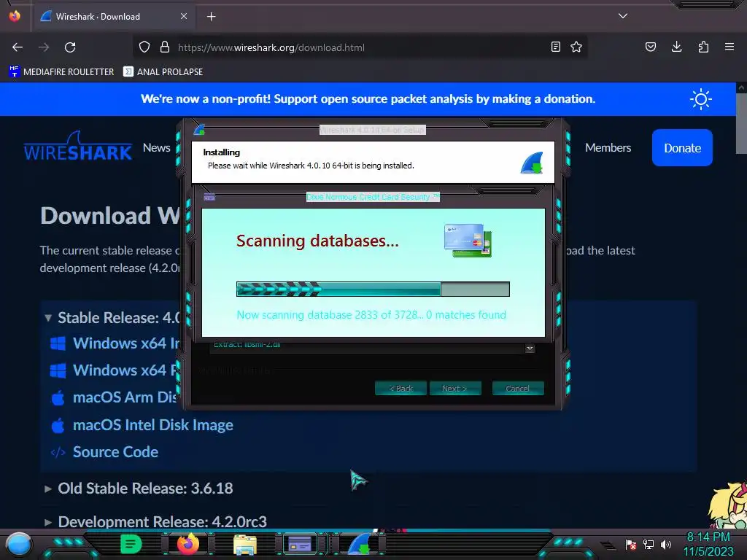Open the MEDIAFIRE ROULETTER bookmark
This screenshot has width=747, height=560.
(x=61, y=72)
